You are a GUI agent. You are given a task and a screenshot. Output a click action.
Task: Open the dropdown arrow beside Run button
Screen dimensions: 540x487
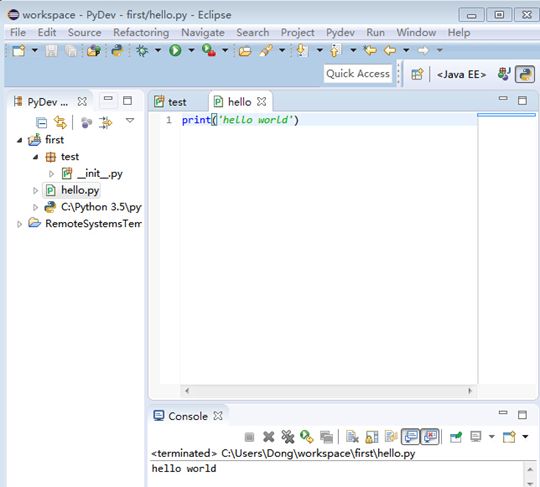coord(191,51)
